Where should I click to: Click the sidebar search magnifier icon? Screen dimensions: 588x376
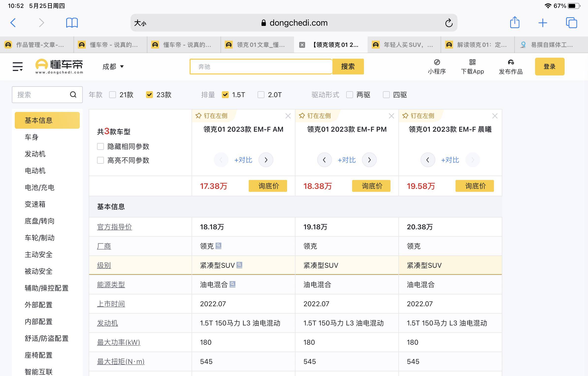click(73, 95)
